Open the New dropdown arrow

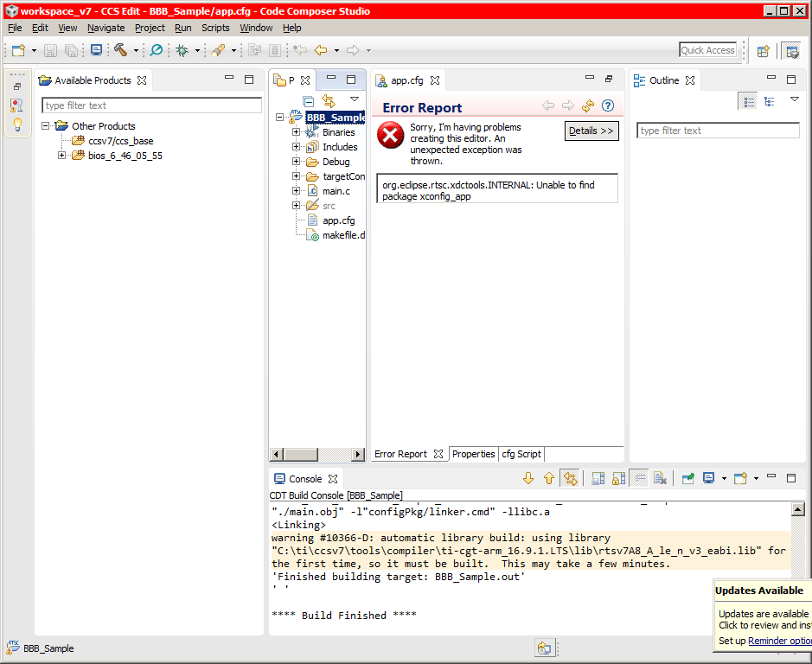35,51
